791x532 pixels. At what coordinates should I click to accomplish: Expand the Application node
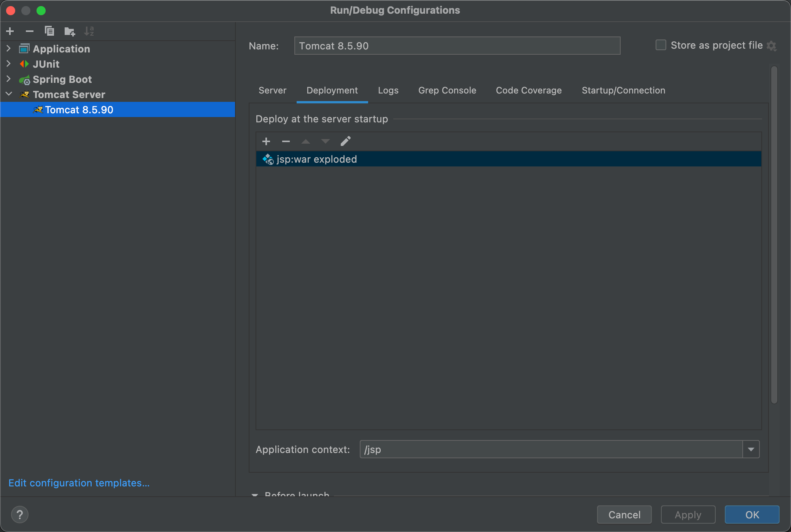tap(9, 49)
